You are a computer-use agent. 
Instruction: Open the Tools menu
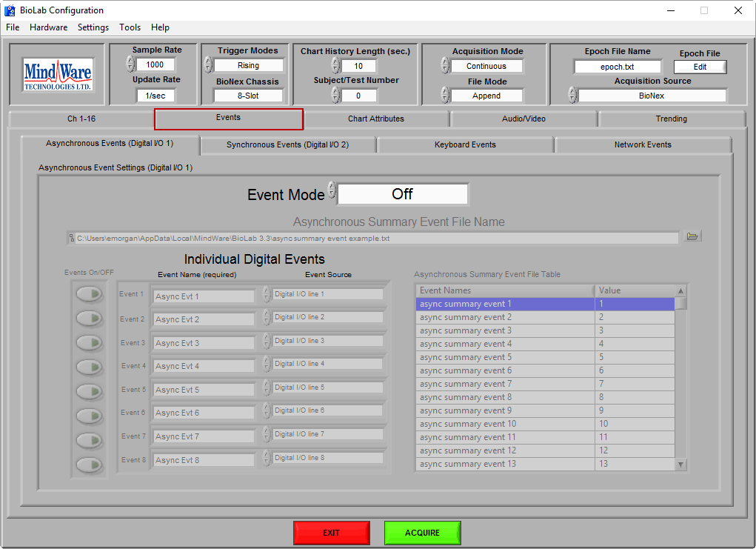(130, 27)
